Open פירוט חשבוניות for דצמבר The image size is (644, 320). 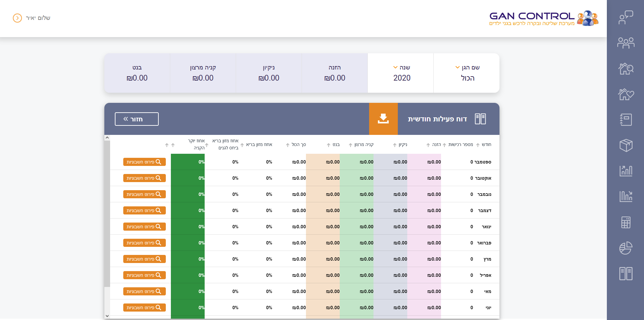[x=145, y=210]
